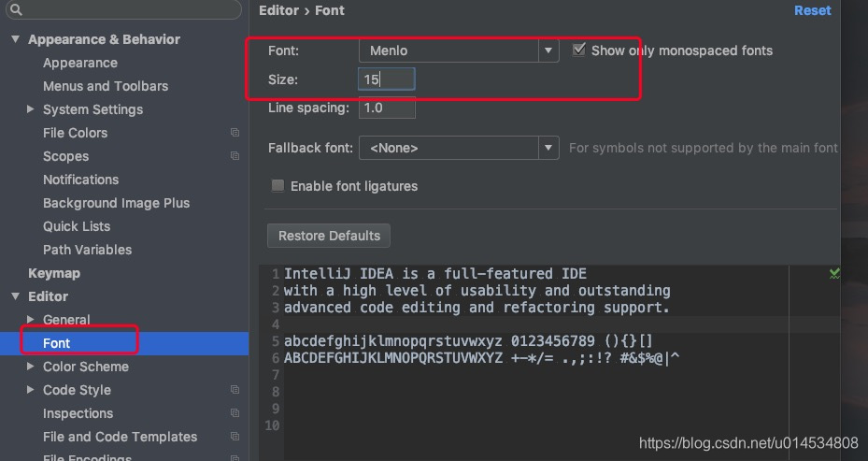868x461 pixels.
Task: Collapse the Appearance & Behavior section
Action: (15, 39)
